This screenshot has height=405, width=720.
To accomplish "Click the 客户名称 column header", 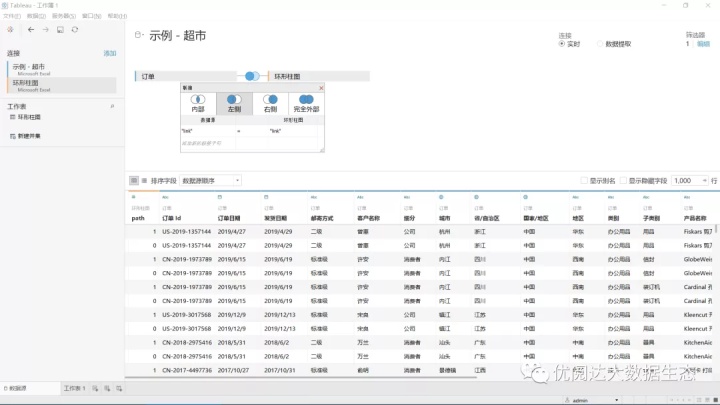I will coord(369,218).
